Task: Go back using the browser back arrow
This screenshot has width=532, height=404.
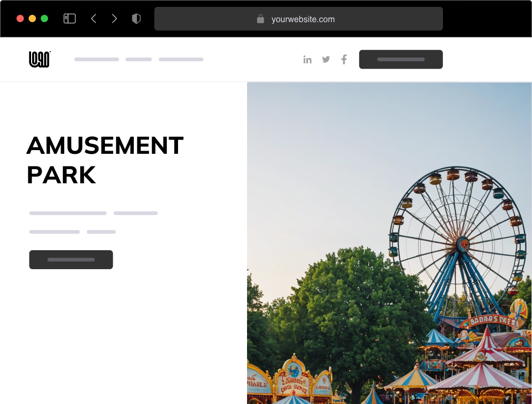Action: click(x=94, y=19)
